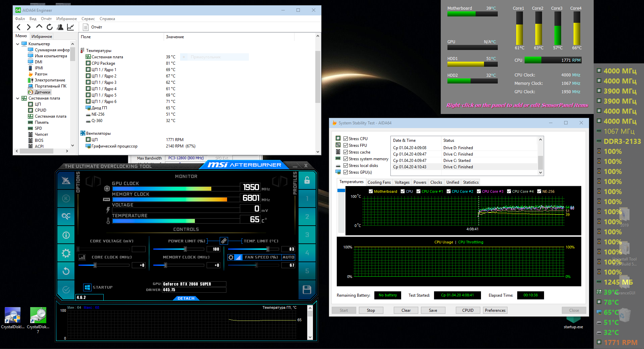The height and width of the screenshot is (349, 644).
Task: Adjust the Core Clock slider
Action: click(95, 265)
